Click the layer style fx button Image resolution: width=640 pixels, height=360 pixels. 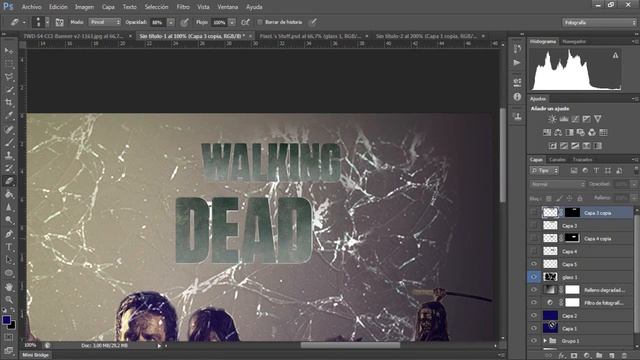pos(562,356)
